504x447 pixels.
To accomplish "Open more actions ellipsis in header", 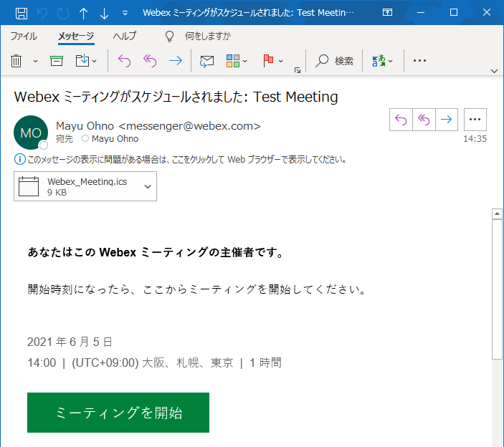I will [475, 120].
